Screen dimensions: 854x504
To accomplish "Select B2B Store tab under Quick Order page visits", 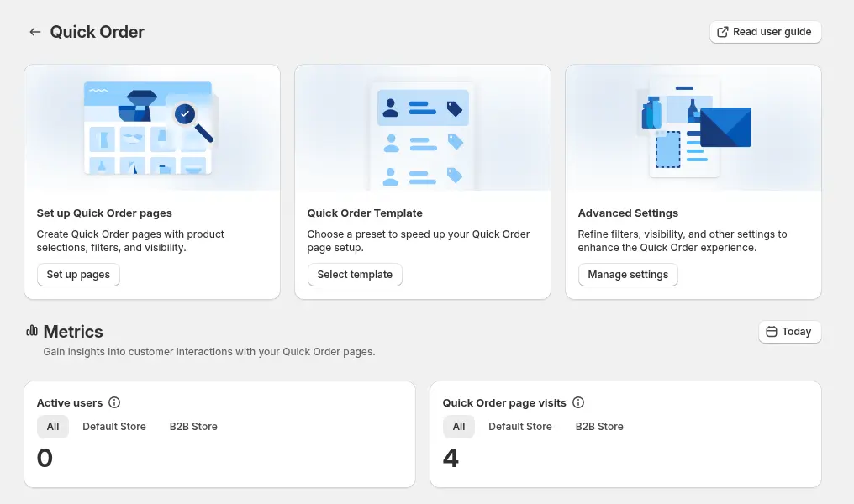I will (599, 427).
